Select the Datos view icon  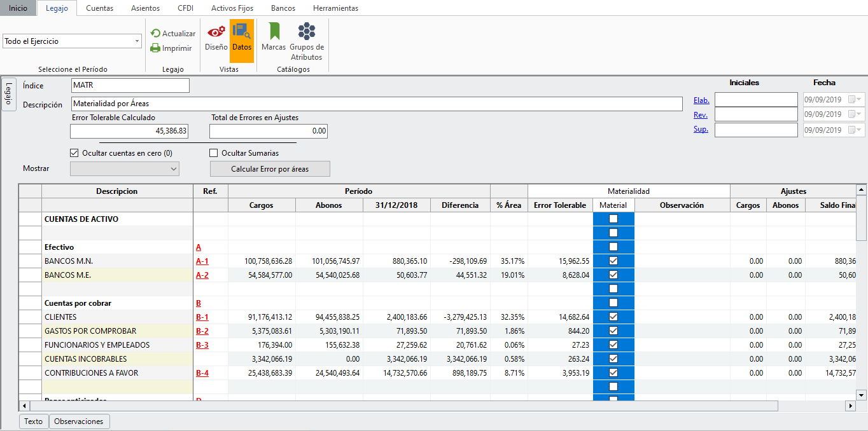(x=242, y=38)
